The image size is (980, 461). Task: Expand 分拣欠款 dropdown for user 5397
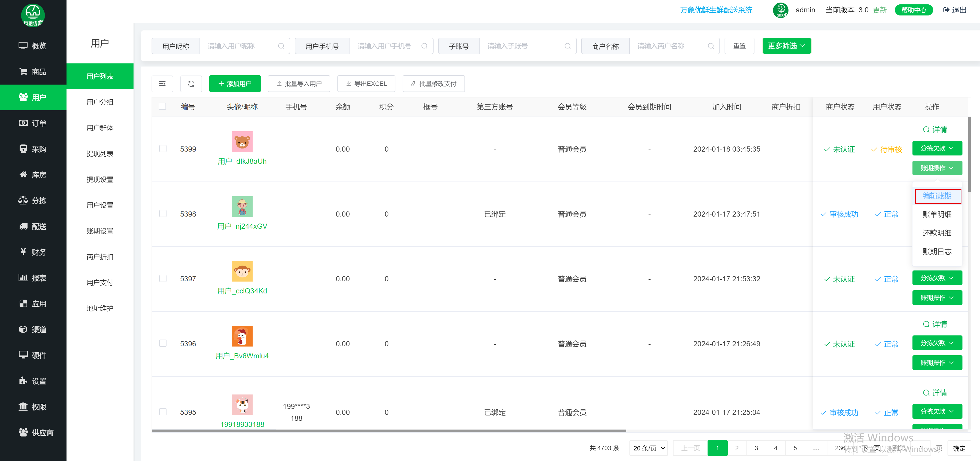point(937,277)
